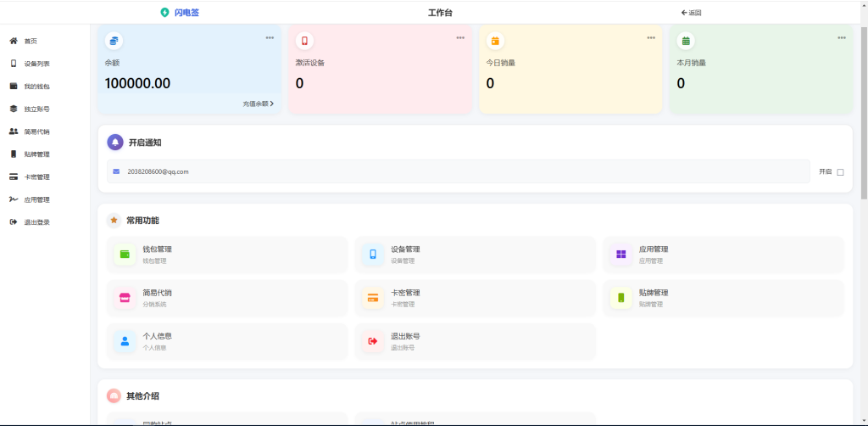868x426 pixels.
Task: Click the envelope icon in the email field
Action: 116,171
